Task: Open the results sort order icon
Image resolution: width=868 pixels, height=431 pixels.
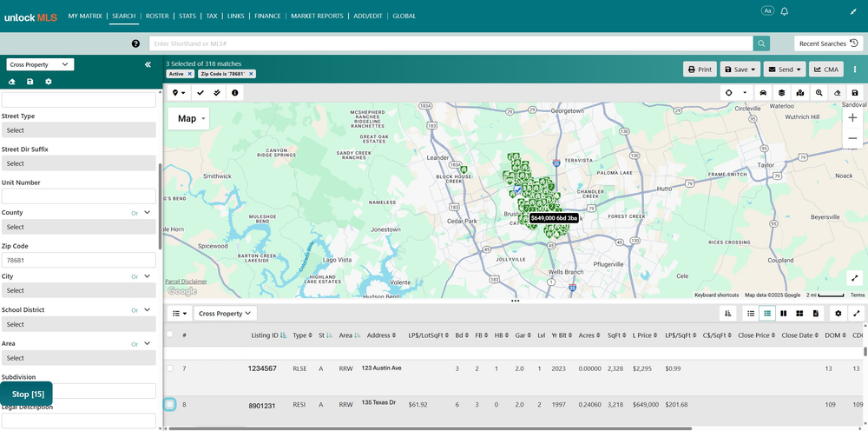Action: (728, 314)
